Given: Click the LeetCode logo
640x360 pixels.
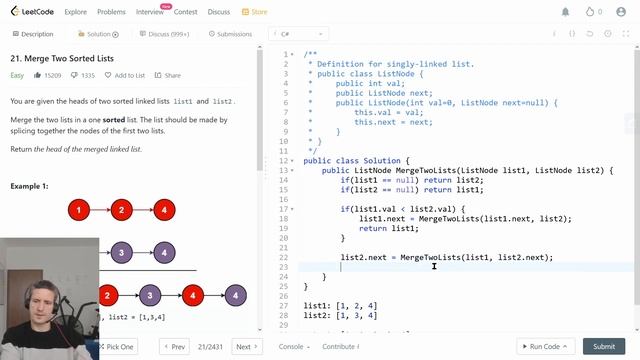Looking at the screenshot, I should (32, 11).
